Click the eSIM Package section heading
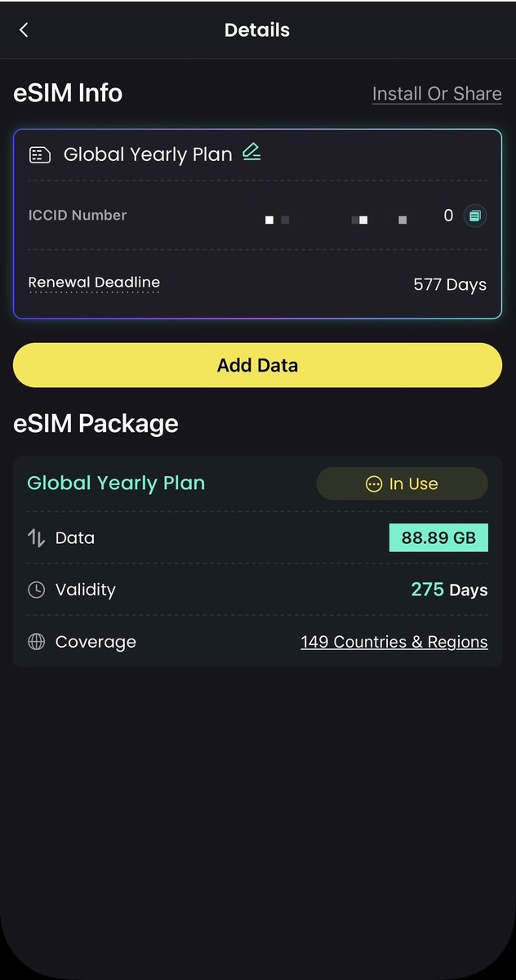Screen dimensions: 516x980 [96, 423]
